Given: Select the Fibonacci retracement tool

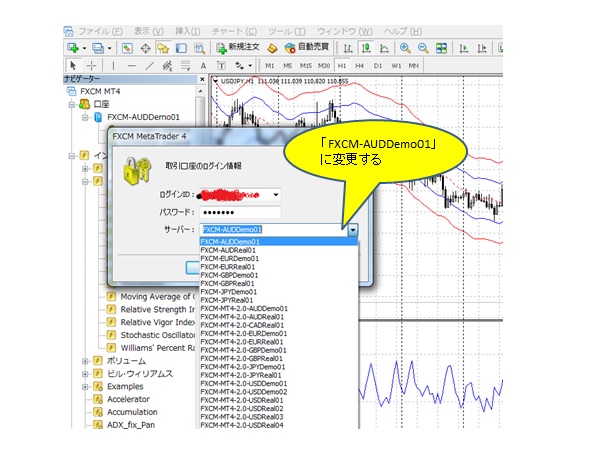Looking at the screenshot, I should (185, 66).
